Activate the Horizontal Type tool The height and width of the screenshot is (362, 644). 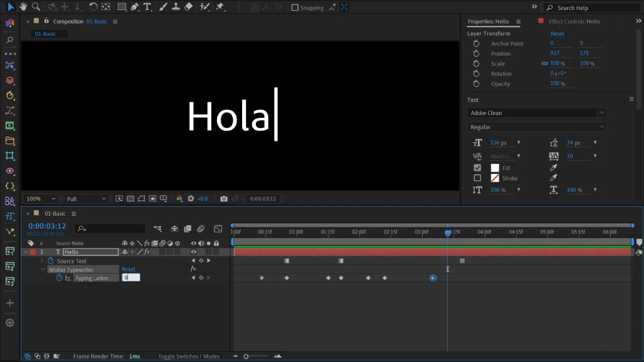click(x=147, y=7)
